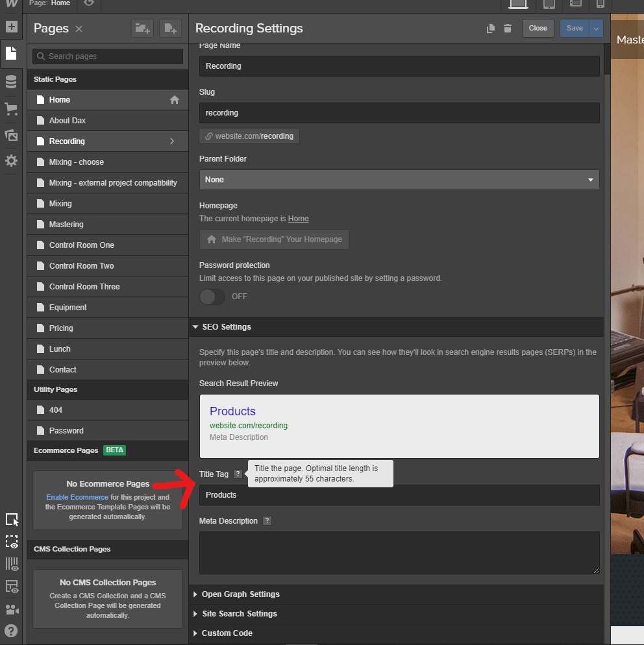Screen dimensions: 644x645
Task: Click the website.com/recording URL link chip
Action: pos(249,136)
